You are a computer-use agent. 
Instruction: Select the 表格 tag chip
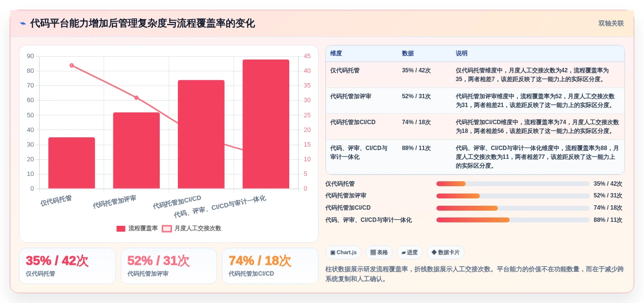coord(379,253)
